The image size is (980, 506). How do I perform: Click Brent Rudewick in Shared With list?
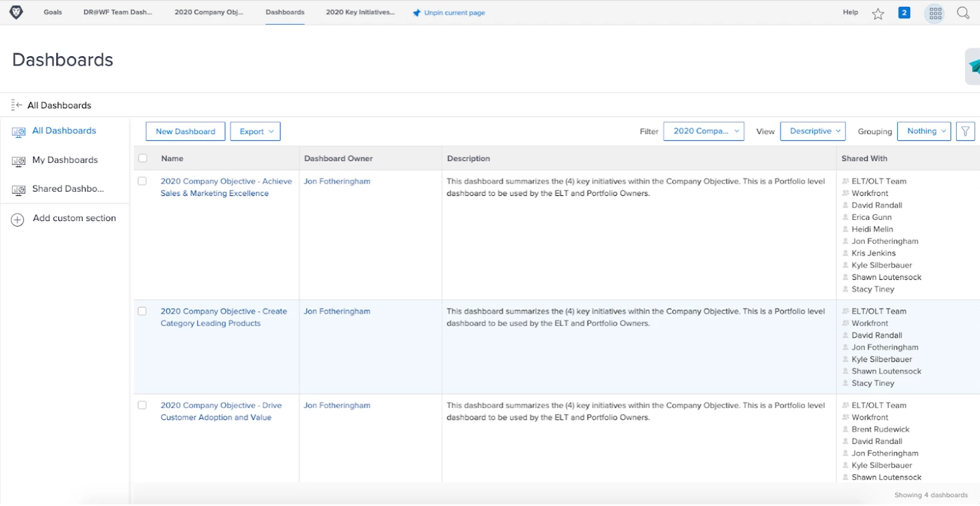pyautogui.click(x=881, y=429)
